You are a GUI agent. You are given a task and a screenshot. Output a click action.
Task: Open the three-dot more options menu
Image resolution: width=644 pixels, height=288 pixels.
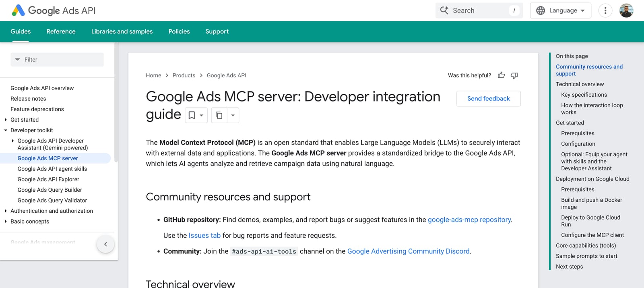[605, 10]
